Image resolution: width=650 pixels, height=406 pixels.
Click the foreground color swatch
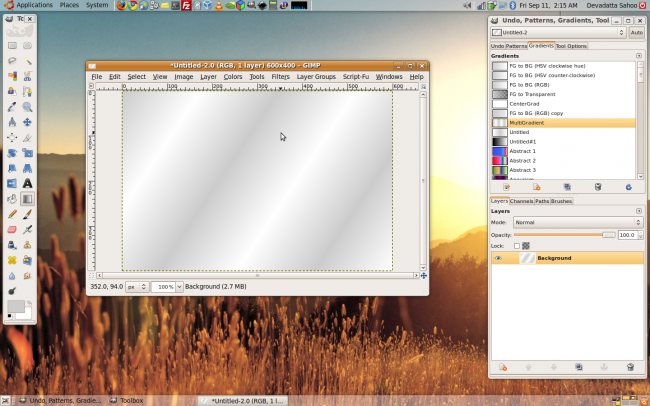click(x=16, y=307)
